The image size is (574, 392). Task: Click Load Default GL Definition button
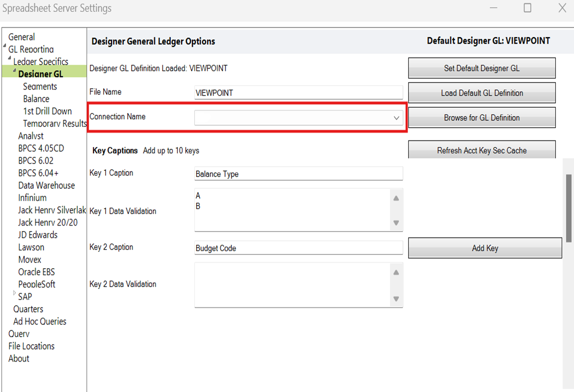[482, 93]
